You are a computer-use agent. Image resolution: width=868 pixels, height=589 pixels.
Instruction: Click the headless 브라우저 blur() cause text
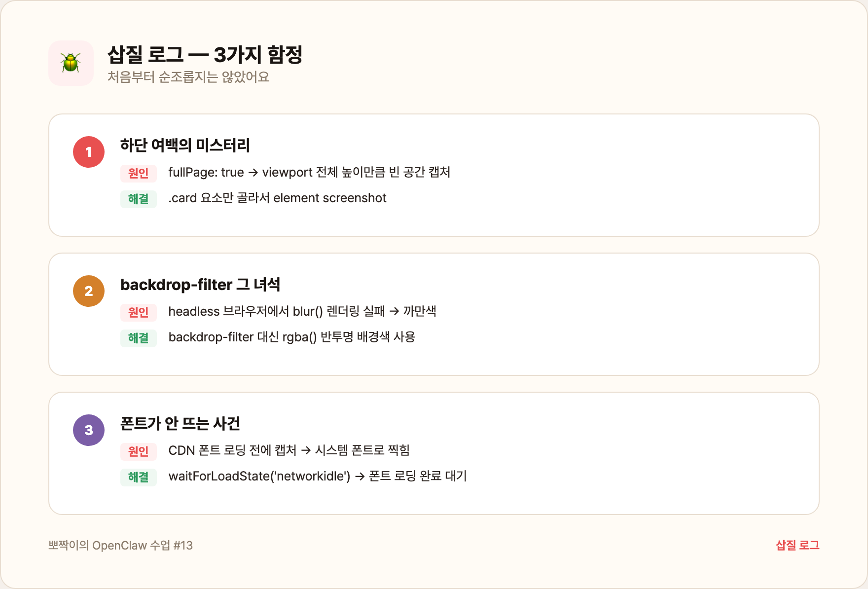tap(302, 311)
